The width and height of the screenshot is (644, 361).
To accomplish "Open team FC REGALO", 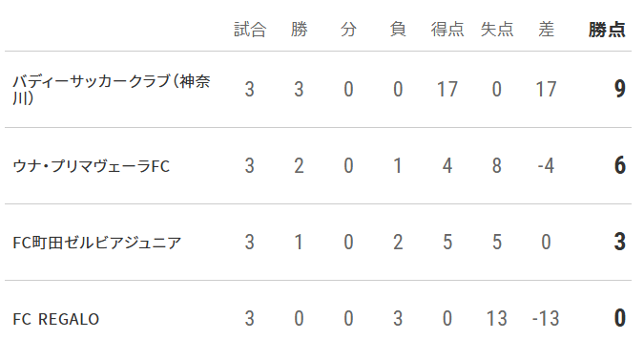I will (56, 319).
